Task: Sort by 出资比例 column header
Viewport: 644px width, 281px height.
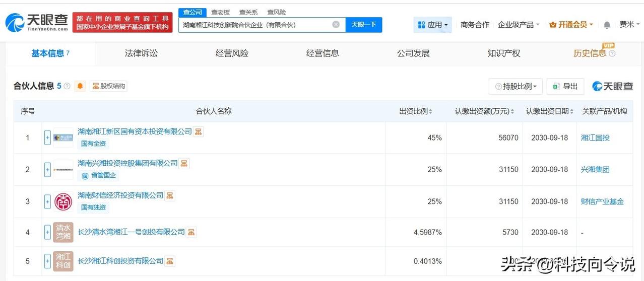Action: (415, 111)
